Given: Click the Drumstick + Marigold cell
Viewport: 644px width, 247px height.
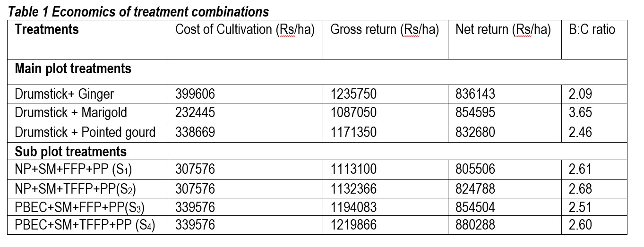Looking at the screenshot, I should tap(71, 113).
